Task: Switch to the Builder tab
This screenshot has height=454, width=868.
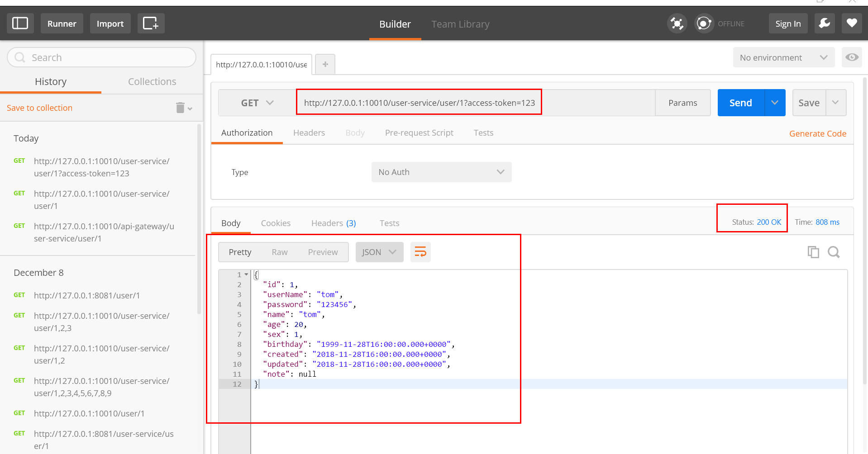Action: [395, 24]
